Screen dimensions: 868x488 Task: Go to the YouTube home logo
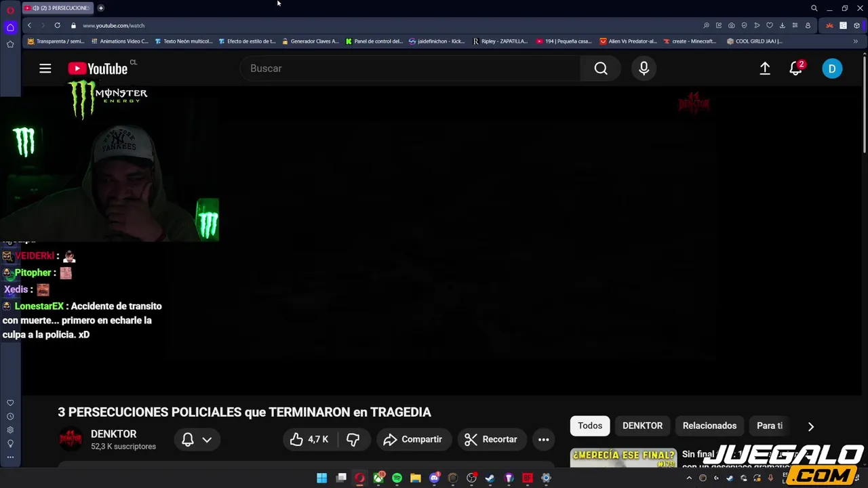98,68
